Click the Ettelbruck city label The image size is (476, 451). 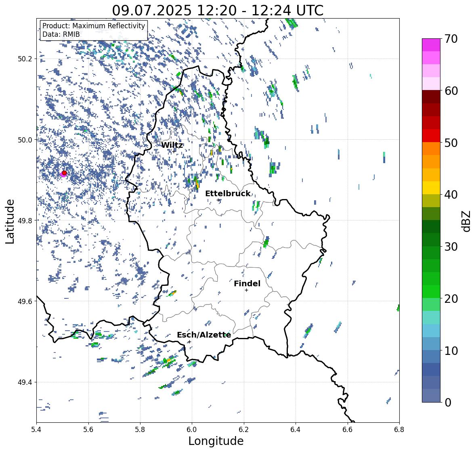[228, 193]
